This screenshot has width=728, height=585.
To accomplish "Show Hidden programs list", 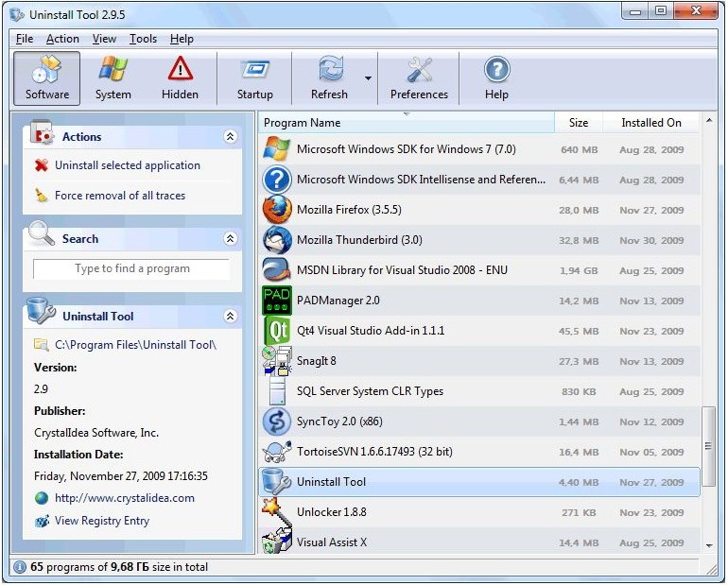I will [x=180, y=77].
